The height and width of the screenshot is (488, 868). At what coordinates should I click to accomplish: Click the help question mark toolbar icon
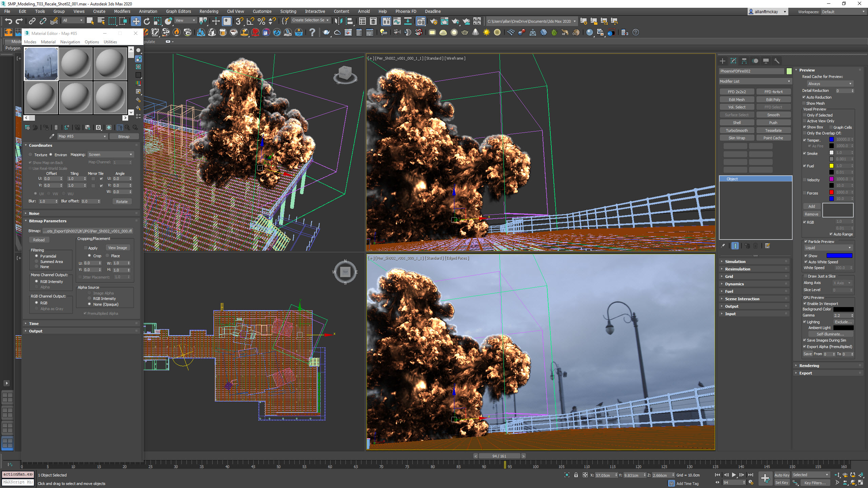click(x=312, y=33)
